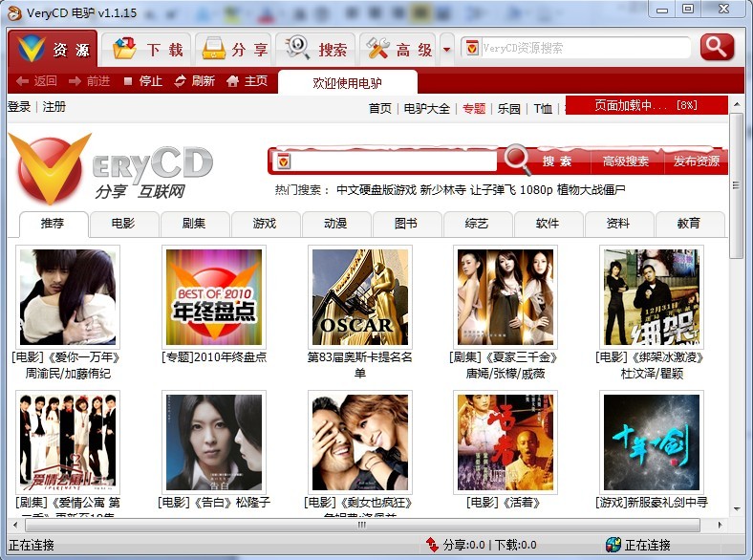Open the BEST OF 2010 年终盘点 thumbnail
This screenshot has height=560, width=753.
click(214, 297)
